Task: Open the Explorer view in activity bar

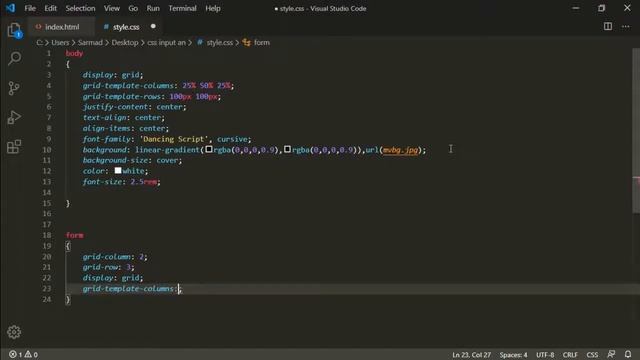Action: (x=14, y=30)
